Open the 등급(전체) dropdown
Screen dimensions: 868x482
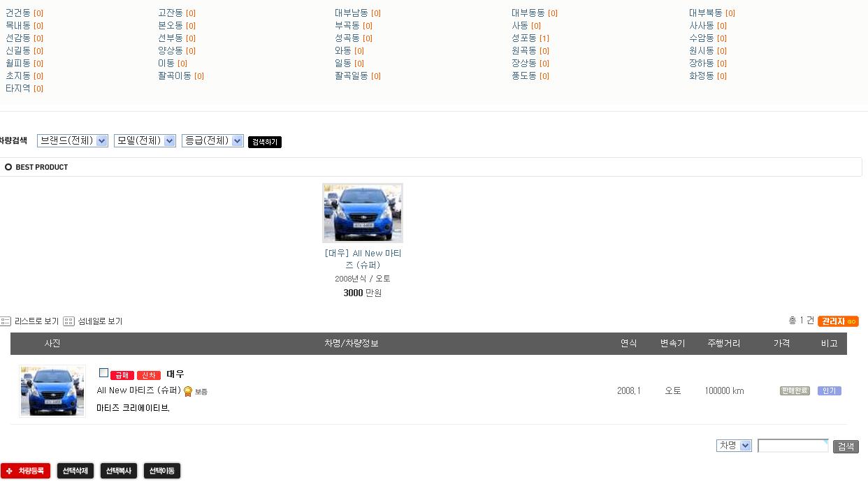[212, 141]
